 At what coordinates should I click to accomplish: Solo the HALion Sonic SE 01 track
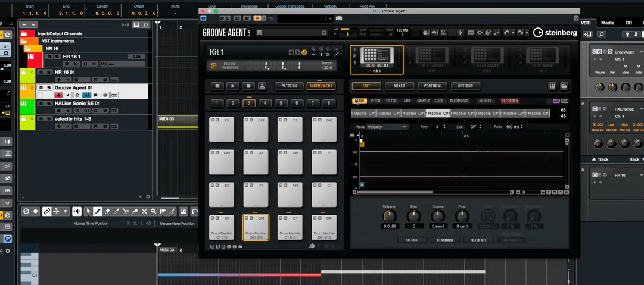(x=48, y=103)
